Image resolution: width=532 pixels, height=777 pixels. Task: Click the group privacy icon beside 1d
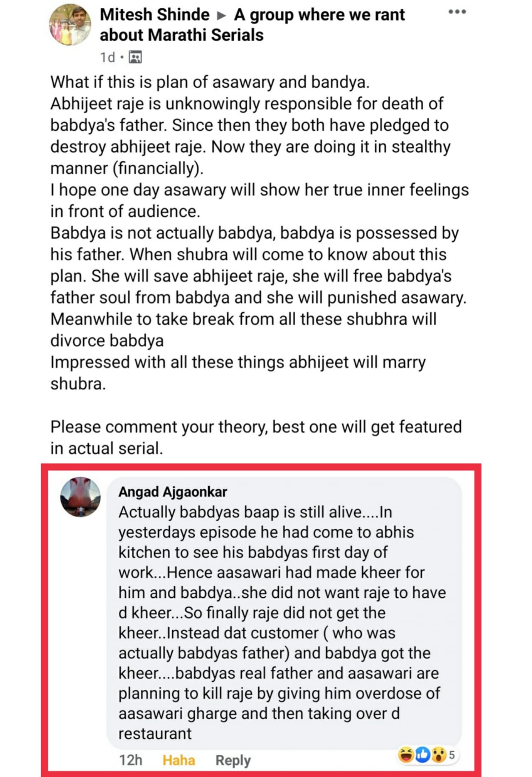(x=135, y=57)
